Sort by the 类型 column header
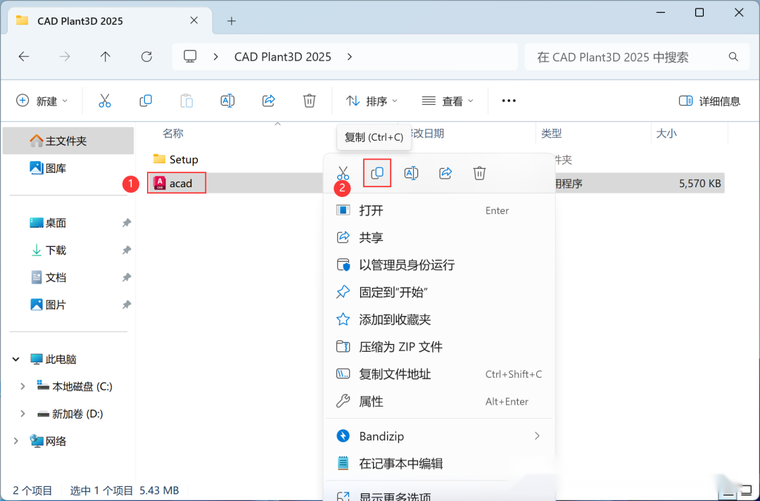Image resolution: width=760 pixels, height=501 pixels. tap(552, 133)
